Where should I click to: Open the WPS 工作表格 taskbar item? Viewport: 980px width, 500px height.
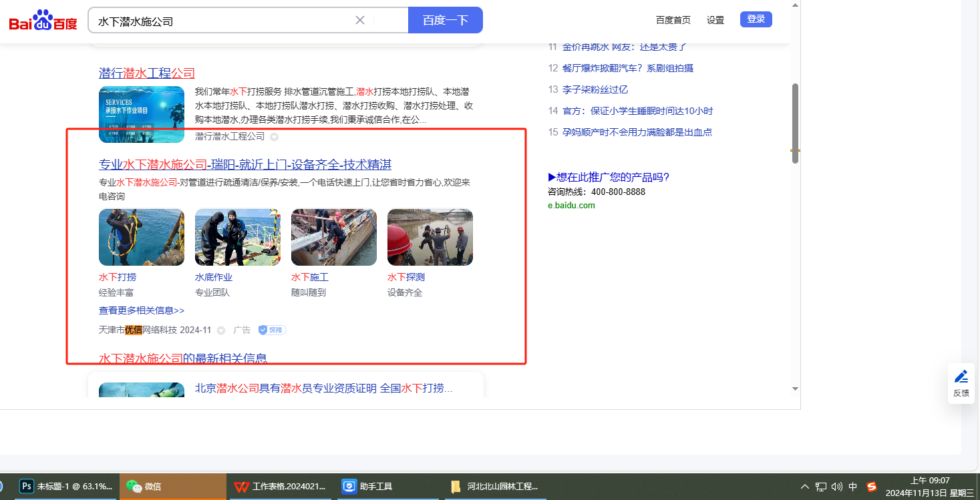241,487
